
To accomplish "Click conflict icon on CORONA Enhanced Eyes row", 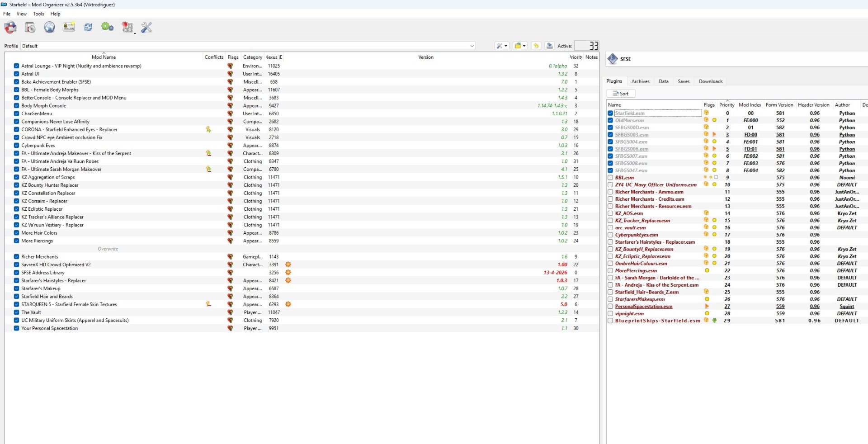I will coord(208,129).
